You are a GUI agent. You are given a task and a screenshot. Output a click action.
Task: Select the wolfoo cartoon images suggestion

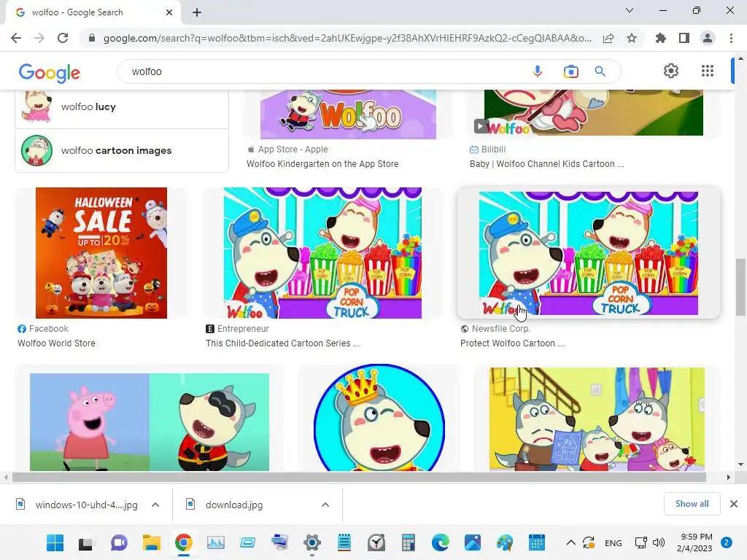pos(122,150)
